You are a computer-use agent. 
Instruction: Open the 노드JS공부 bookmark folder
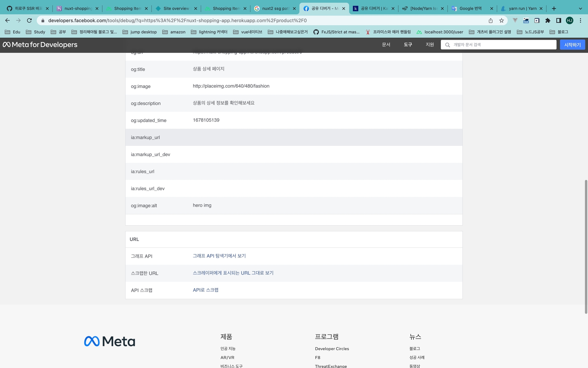point(530,32)
